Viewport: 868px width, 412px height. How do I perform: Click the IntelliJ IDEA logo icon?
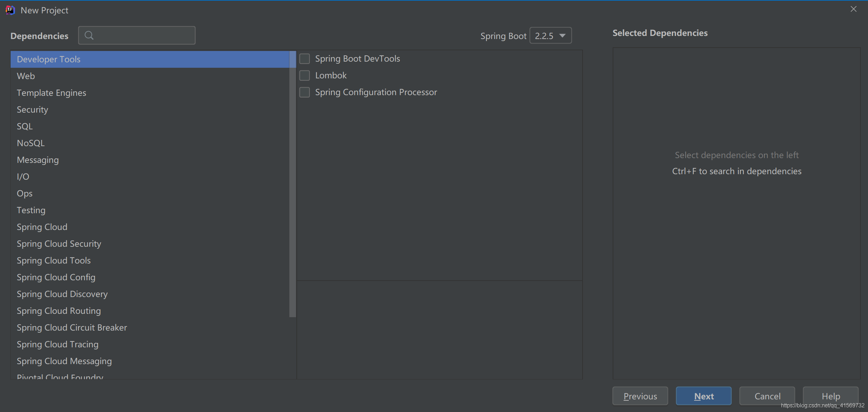(x=10, y=10)
